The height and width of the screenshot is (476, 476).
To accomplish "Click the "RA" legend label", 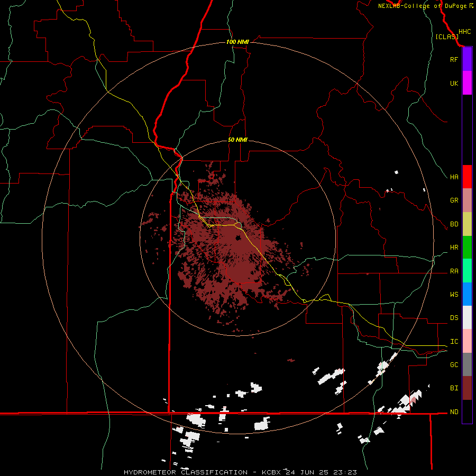I will (454, 271).
